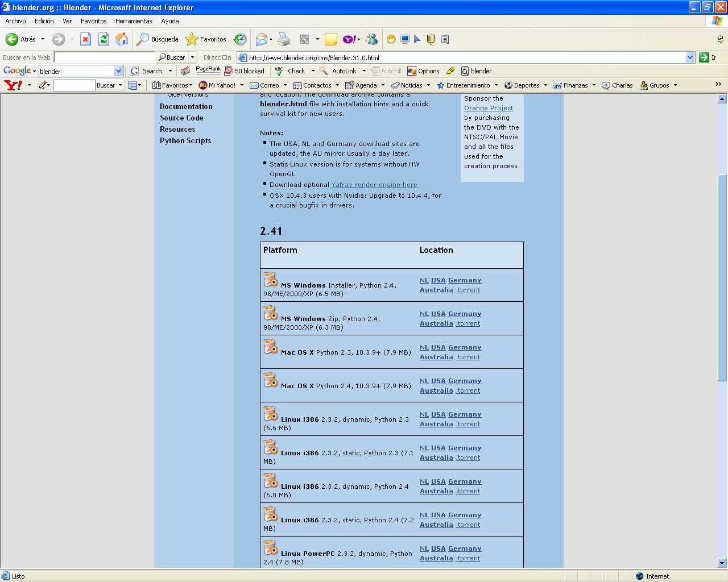Image resolution: width=728 pixels, height=582 pixels.
Task: Click the 50 blocked popup blocker button
Action: tap(245, 71)
